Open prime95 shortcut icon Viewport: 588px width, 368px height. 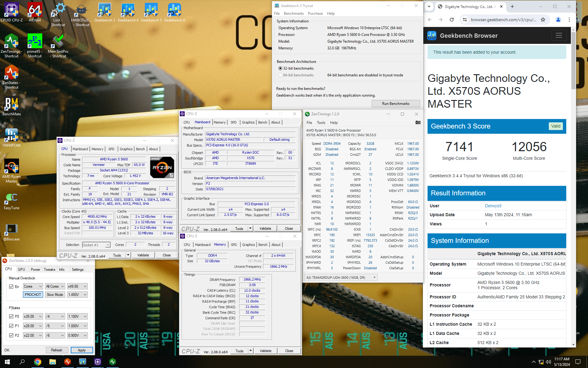tap(35, 46)
